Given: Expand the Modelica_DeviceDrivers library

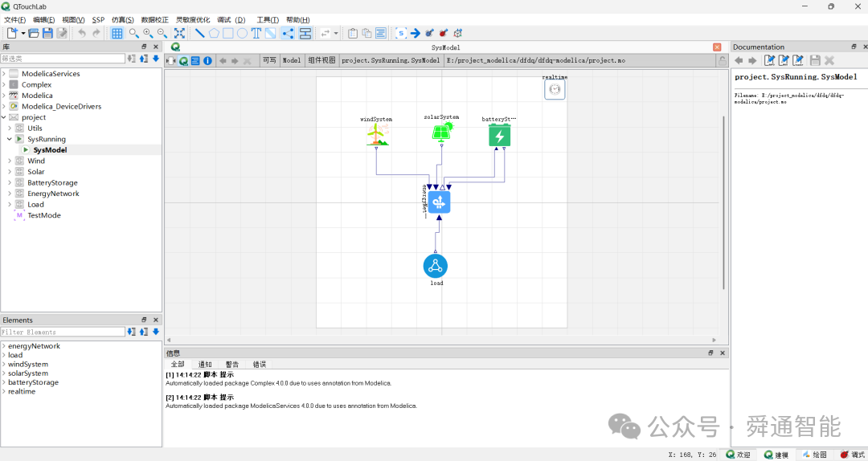Looking at the screenshot, I should click(x=4, y=106).
